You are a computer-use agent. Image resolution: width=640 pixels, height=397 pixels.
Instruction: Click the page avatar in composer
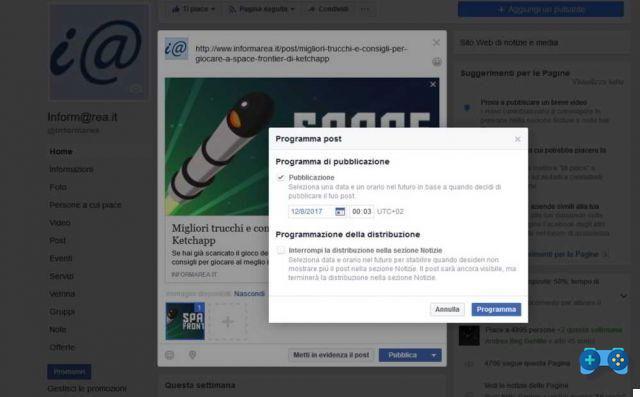[x=176, y=49]
